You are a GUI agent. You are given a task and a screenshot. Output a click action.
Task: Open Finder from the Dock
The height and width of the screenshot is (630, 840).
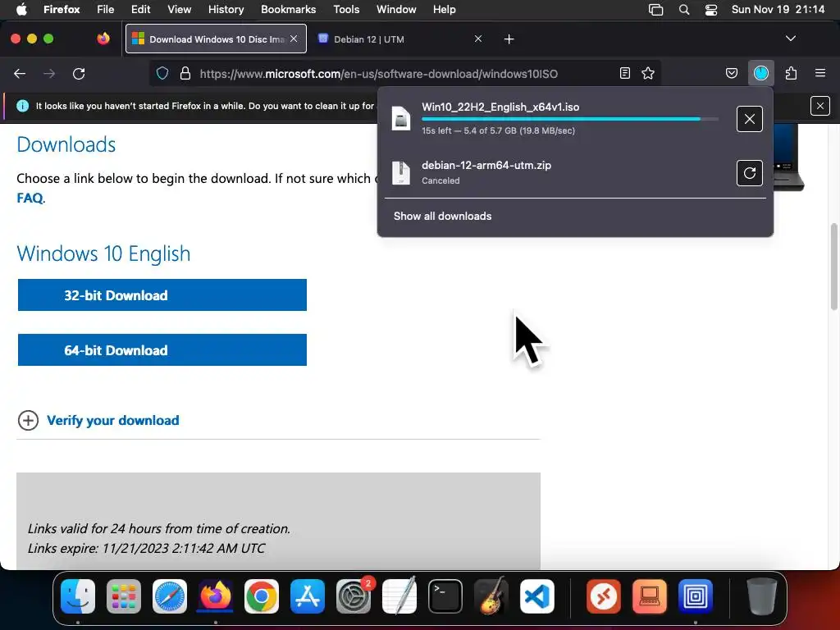(x=78, y=596)
